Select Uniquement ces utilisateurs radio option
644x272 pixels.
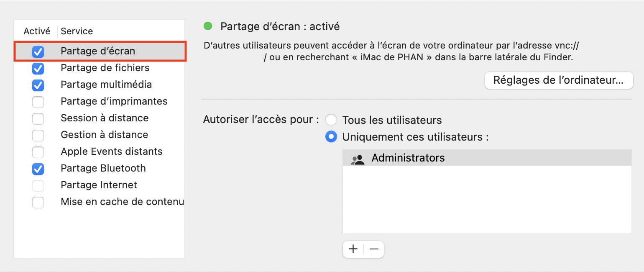tap(331, 137)
